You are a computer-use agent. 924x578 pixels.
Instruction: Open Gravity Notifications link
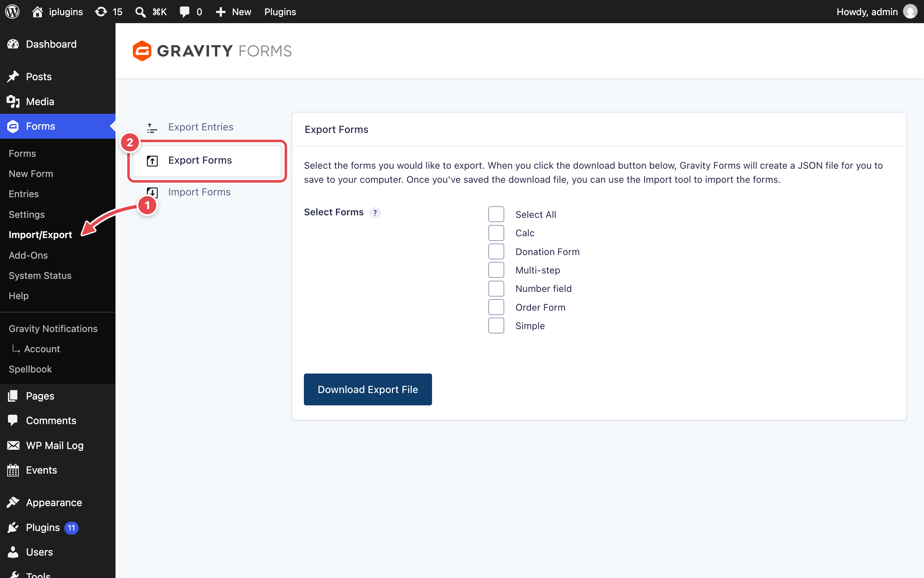53,329
